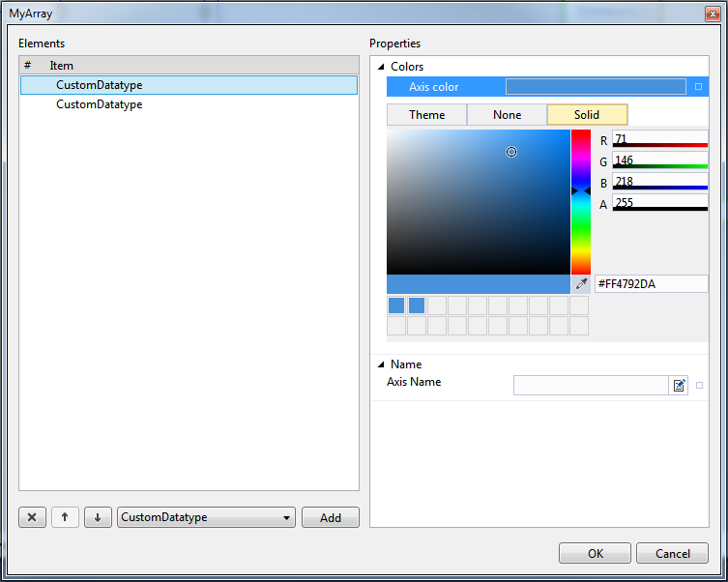The height and width of the screenshot is (582, 728).
Task: Click the Axis Name property marker square
Action: [x=699, y=385]
